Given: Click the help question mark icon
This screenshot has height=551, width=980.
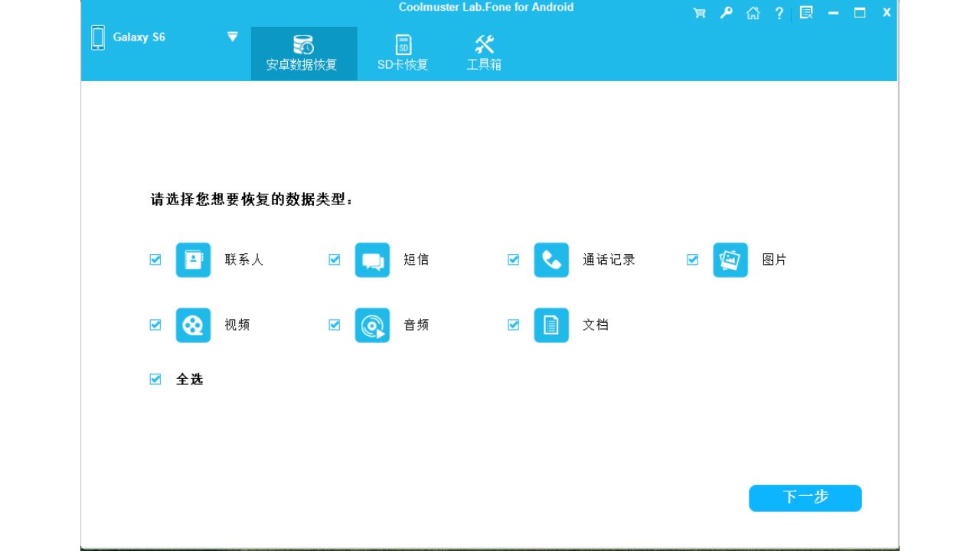Looking at the screenshot, I should click(x=779, y=12).
